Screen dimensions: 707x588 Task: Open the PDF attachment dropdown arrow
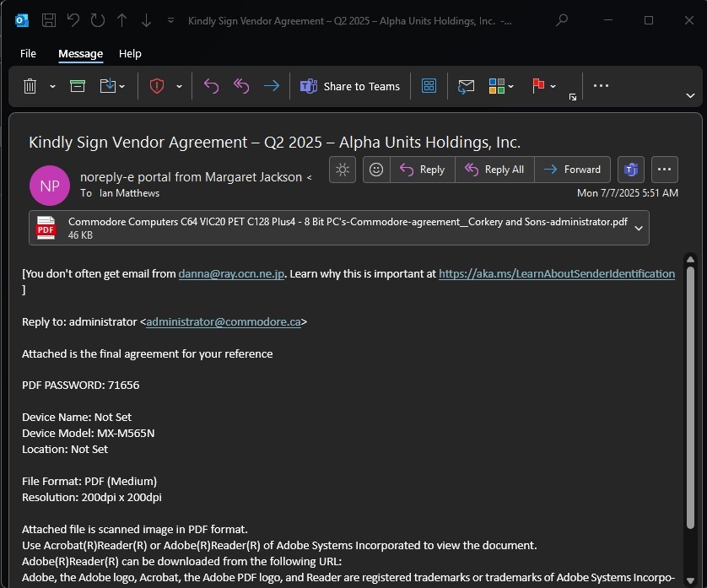tap(639, 228)
